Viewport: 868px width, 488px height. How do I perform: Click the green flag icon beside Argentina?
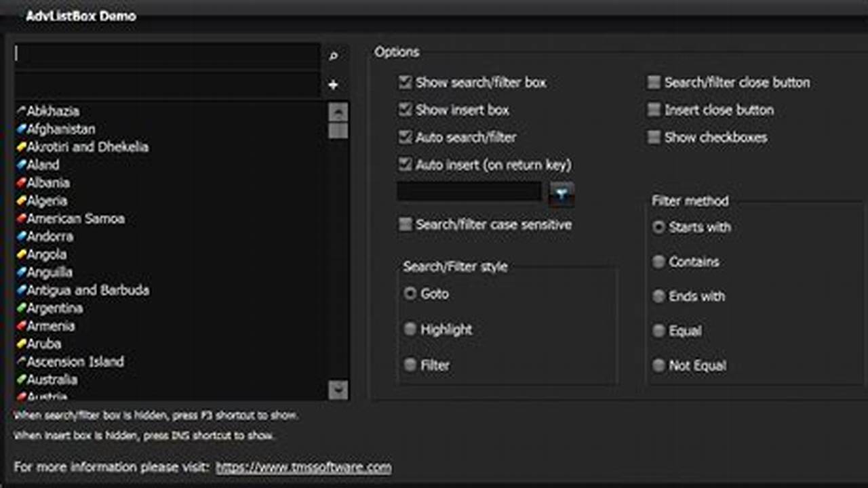click(22, 308)
